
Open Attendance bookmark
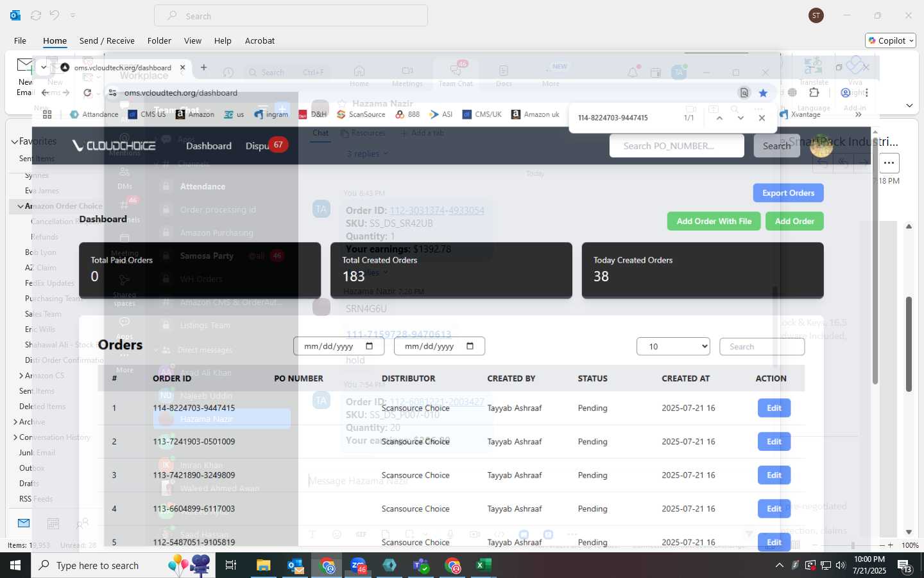94,114
